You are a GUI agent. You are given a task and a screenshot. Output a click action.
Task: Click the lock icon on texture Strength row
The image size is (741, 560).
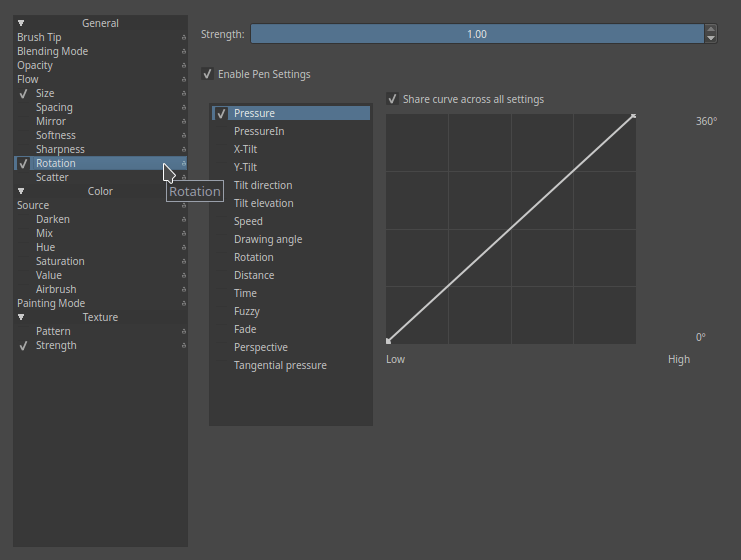coord(184,345)
